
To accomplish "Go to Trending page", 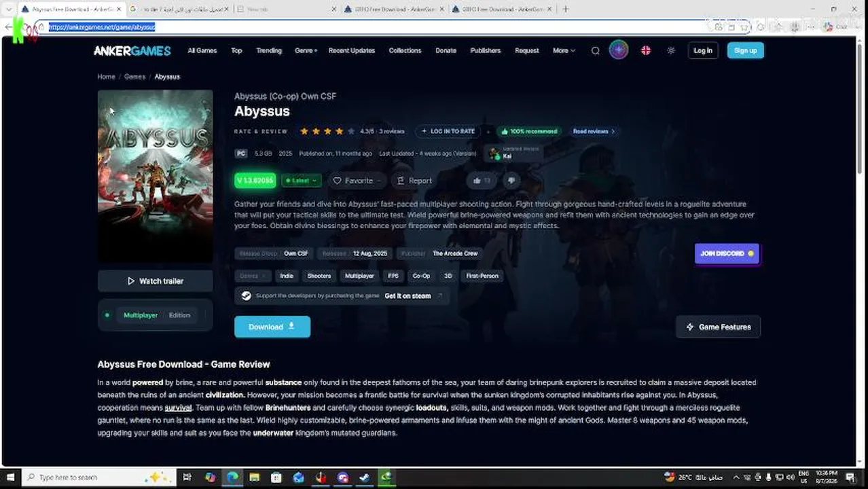I will 269,50.
